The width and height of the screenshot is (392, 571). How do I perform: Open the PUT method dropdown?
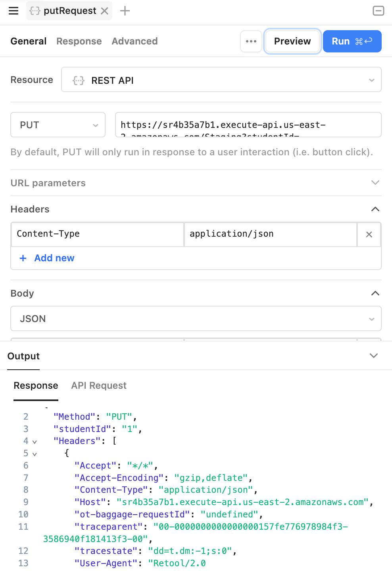pyautogui.click(x=58, y=125)
